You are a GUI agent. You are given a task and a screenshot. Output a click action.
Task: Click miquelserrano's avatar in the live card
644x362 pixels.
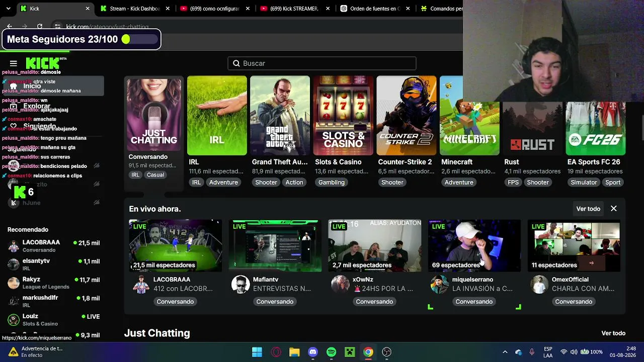coord(440,285)
